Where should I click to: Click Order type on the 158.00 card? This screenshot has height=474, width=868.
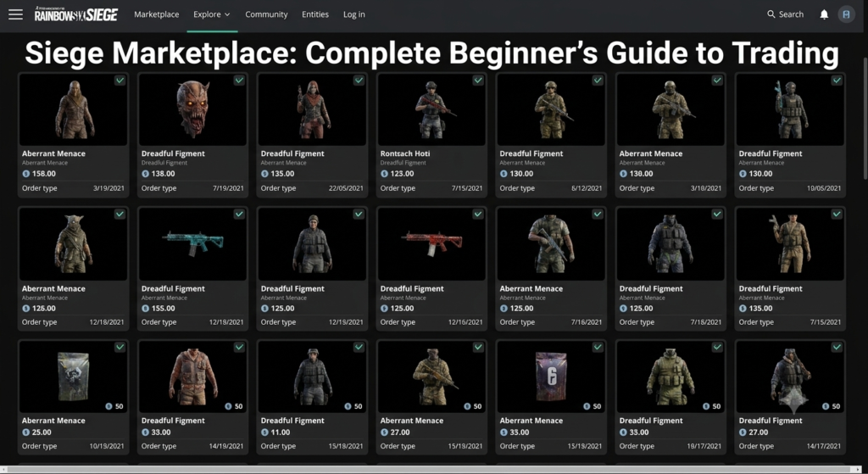pos(39,188)
